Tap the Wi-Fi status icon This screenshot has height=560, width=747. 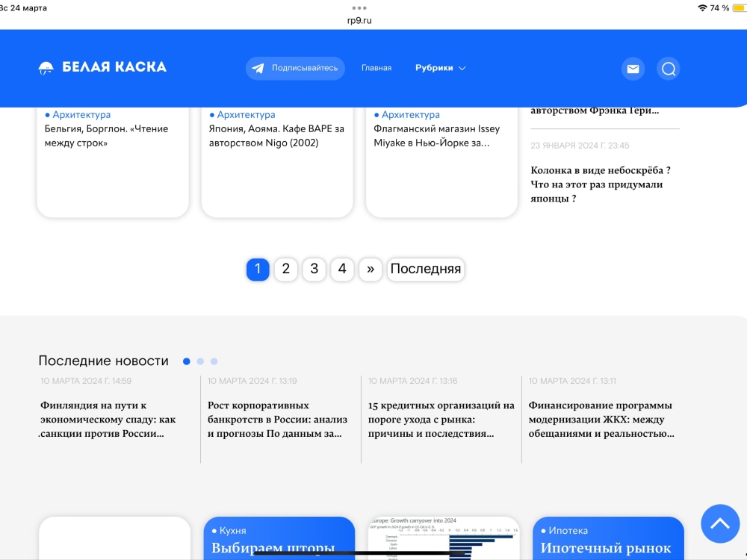701,7
